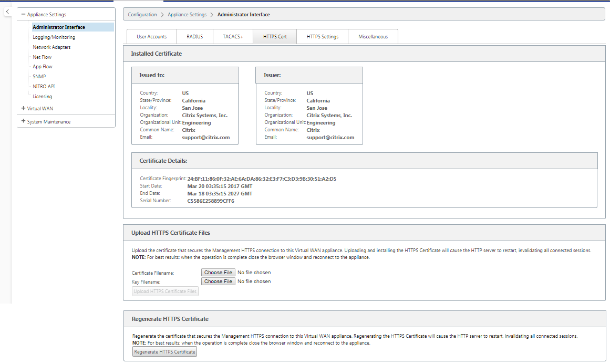Expand the System Maintenance section
The height and width of the screenshot is (364, 610).
coord(23,121)
